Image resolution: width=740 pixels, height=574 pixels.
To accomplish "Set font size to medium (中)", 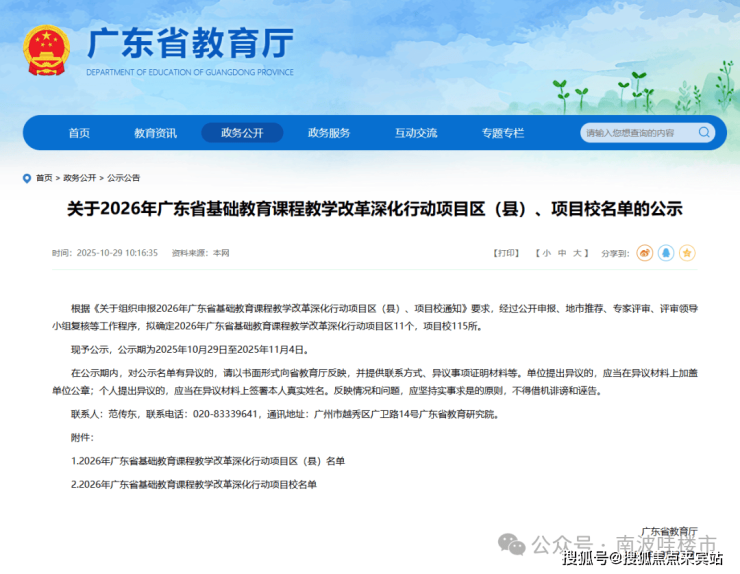I will point(560,253).
